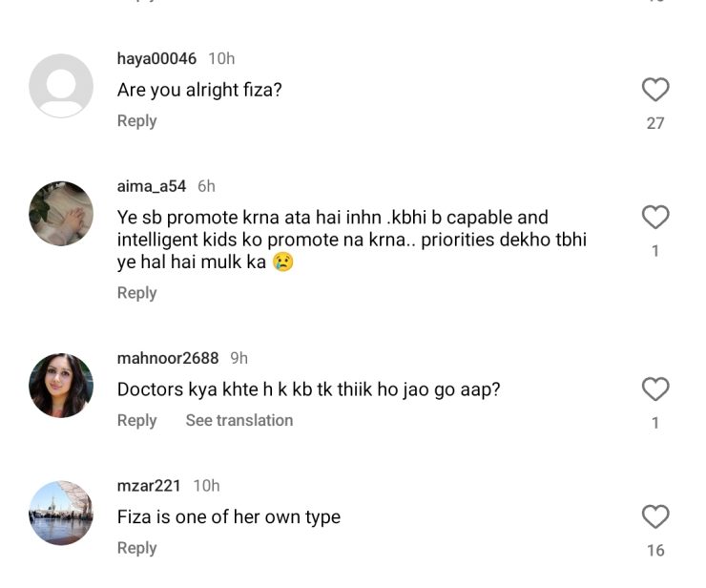View aima_a54's profile avatar
Screen dimensions: 706x588
(x=61, y=214)
